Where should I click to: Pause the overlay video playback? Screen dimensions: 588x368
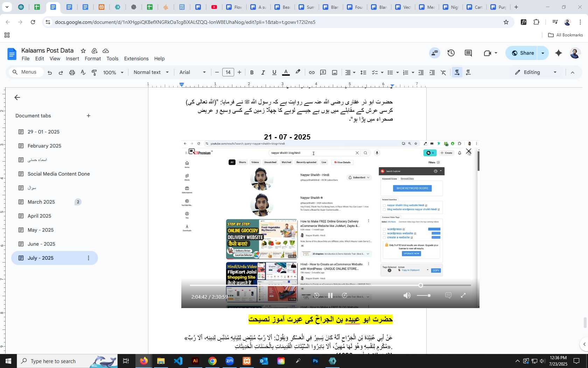[x=330, y=295]
